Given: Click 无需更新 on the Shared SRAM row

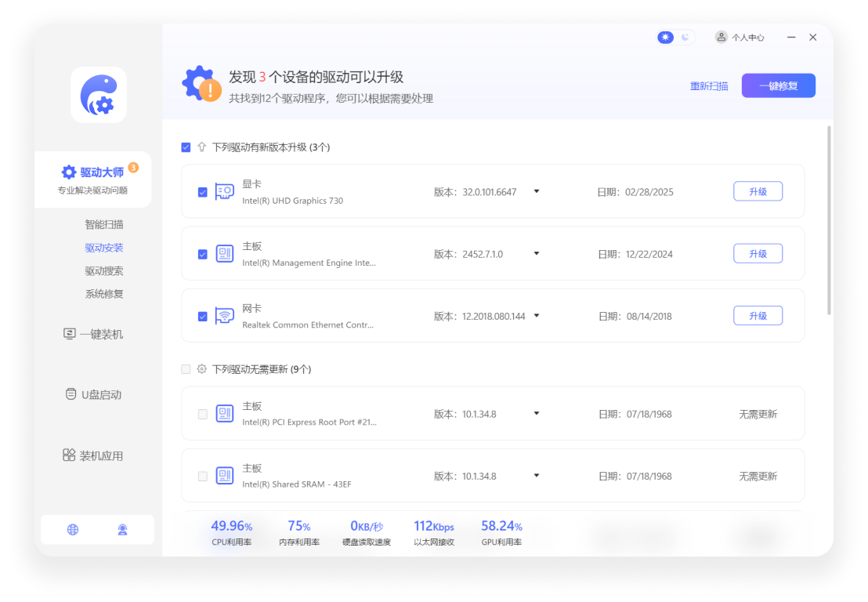Looking at the screenshot, I should click(758, 476).
